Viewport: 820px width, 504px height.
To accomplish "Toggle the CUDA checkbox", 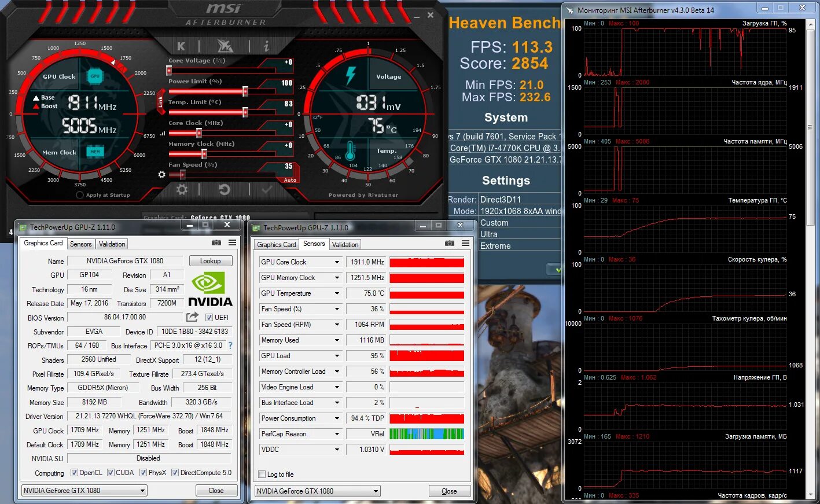I will tap(111, 473).
